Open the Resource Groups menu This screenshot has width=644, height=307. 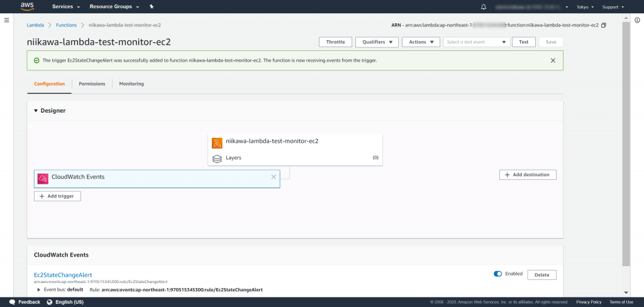(114, 6)
